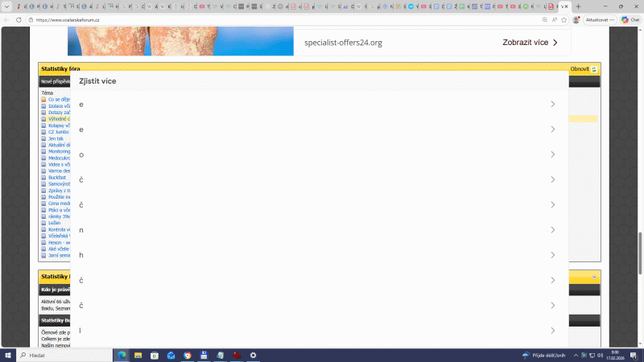Toggle the read aloud icon in address bar
This screenshot has width=644, height=362.
tap(555, 19)
